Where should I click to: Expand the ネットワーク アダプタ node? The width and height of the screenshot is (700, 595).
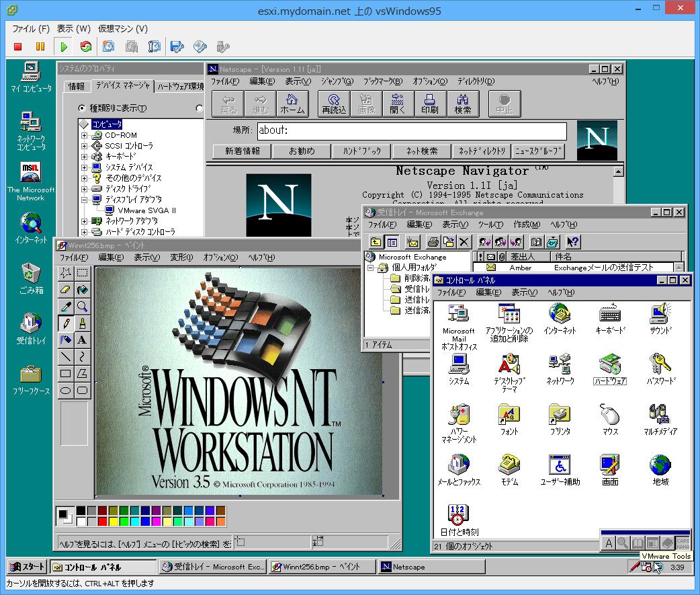[x=84, y=221]
